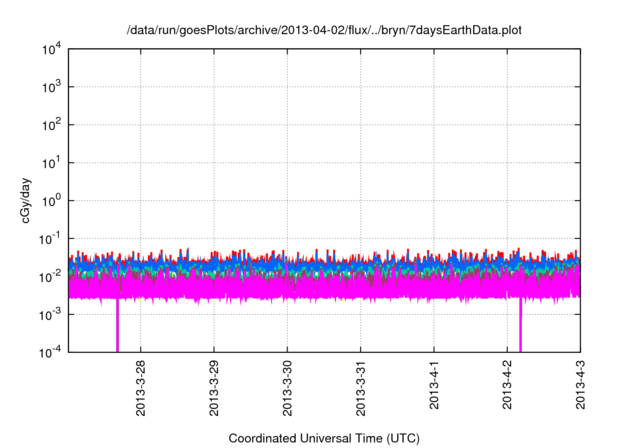Click the 10^1 y-axis tick label
The image size is (640, 448).
point(51,163)
